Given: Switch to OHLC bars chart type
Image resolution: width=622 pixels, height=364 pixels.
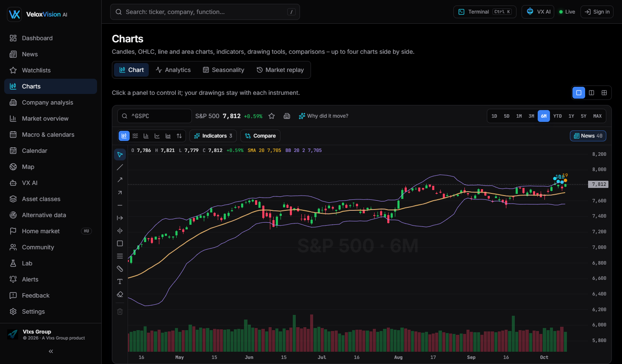Looking at the screenshot, I should (x=146, y=136).
